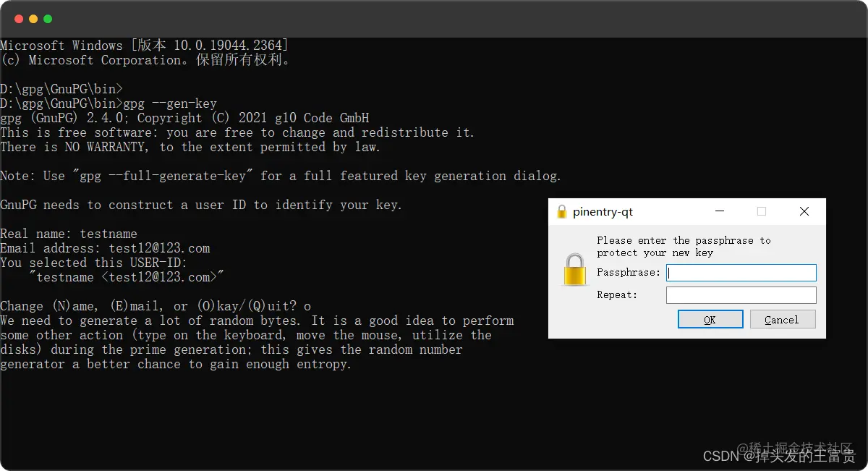Click the red close traffic light button
This screenshot has height=471, width=868.
(19, 19)
